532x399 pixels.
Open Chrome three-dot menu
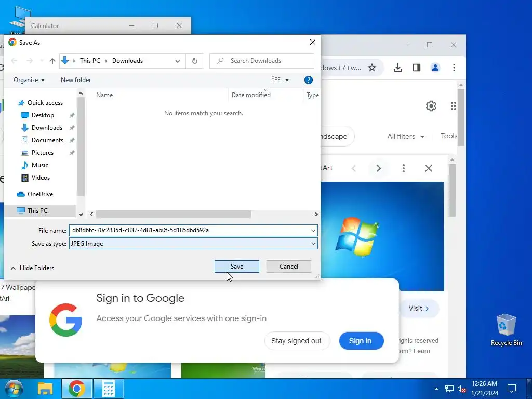454,68
